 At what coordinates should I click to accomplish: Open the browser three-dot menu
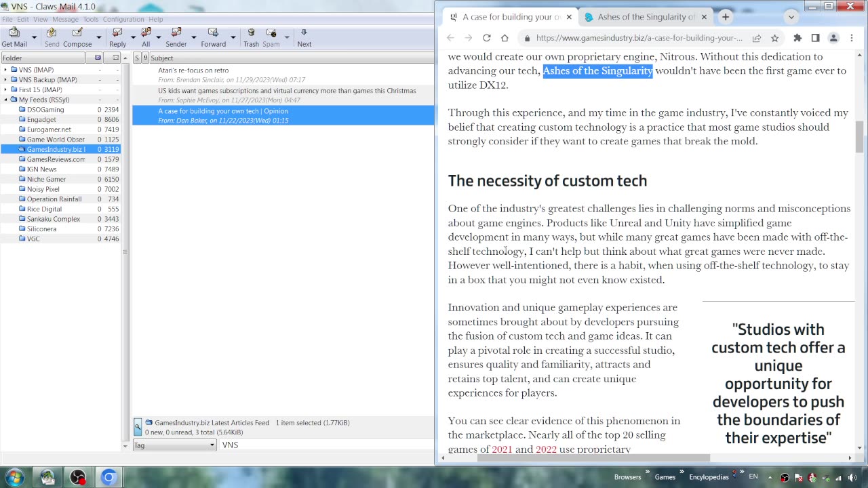(852, 38)
